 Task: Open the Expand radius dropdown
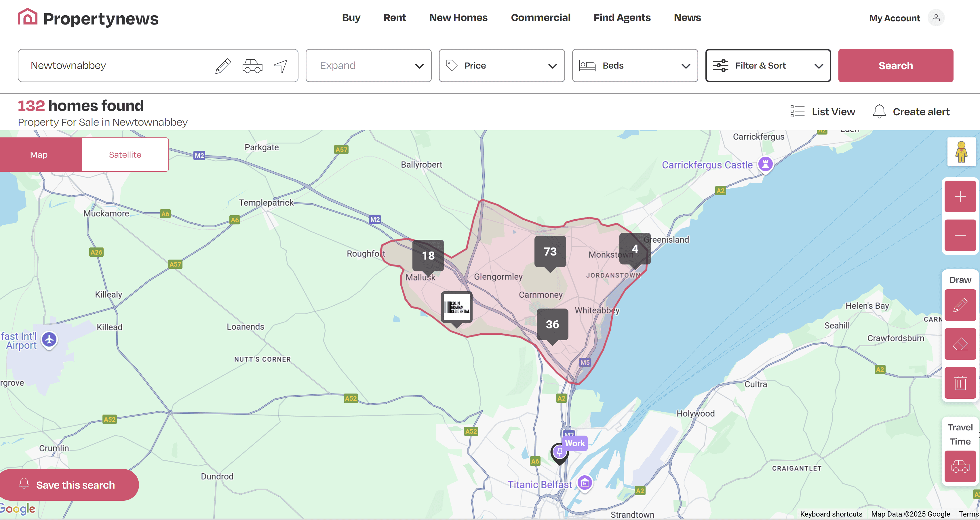pyautogui.click(x=368, y=65)
